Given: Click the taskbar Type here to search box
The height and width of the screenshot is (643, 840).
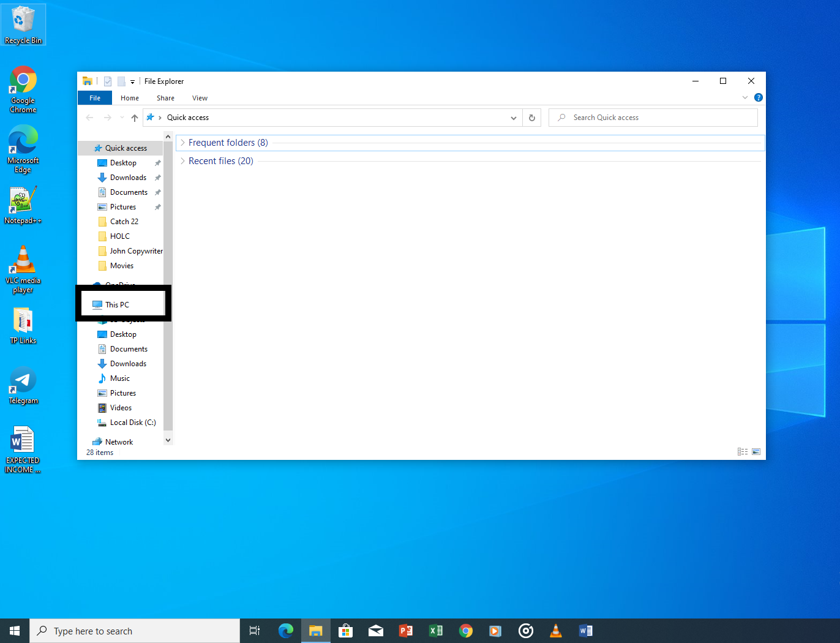Looking at the screenshot, I should point(135,631).
